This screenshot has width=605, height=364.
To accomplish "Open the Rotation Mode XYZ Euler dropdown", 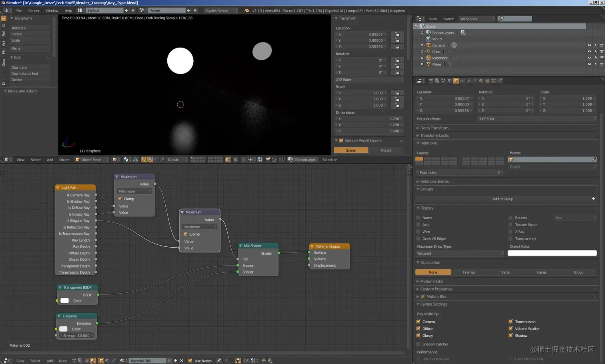I will [x=537, y=119].
